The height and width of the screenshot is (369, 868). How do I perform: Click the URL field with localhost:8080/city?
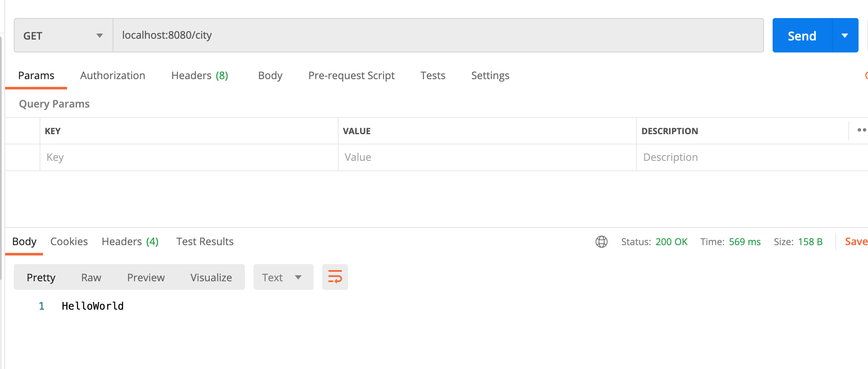tap(438, 35)
